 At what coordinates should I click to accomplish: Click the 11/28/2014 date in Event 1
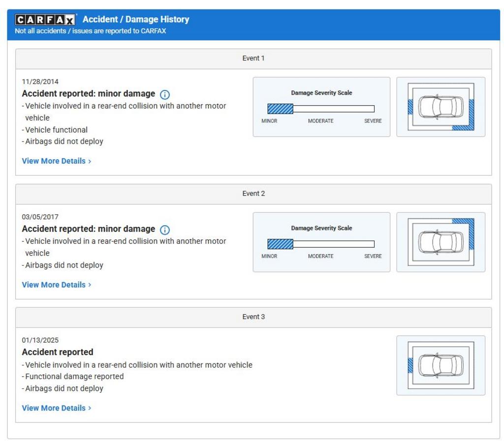pos(40,82)
